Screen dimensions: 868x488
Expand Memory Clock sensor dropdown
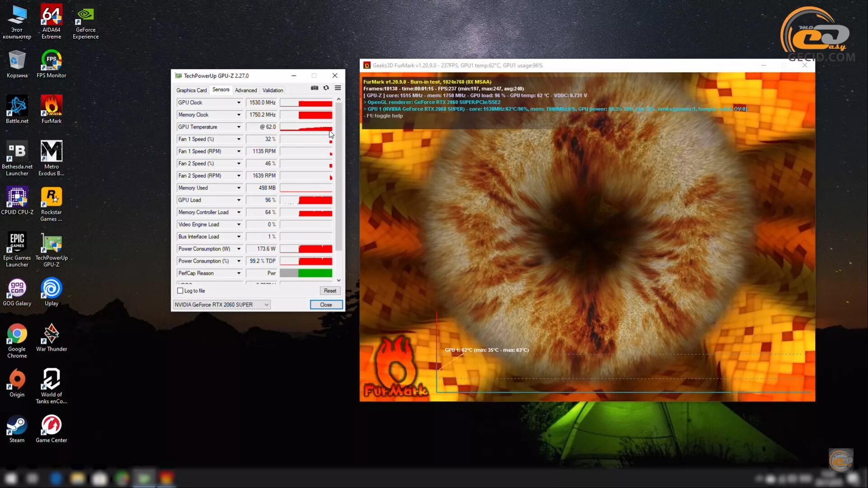(239, 115)
